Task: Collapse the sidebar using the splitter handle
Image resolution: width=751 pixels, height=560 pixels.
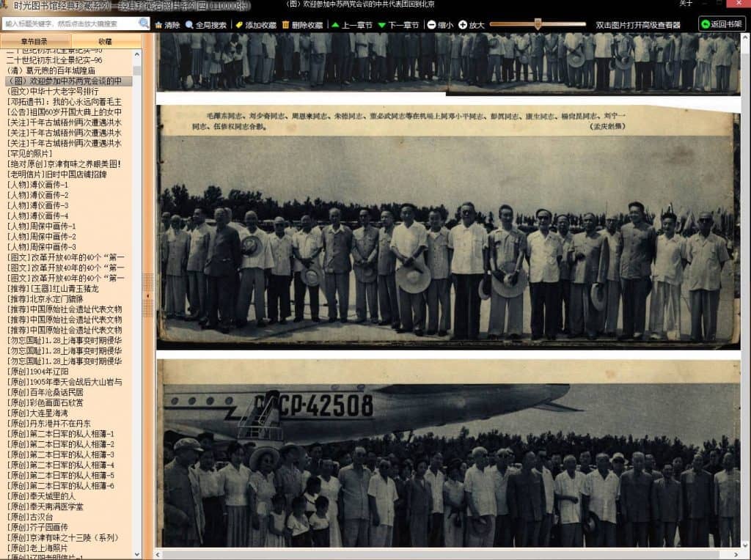Action: point(148,295)
